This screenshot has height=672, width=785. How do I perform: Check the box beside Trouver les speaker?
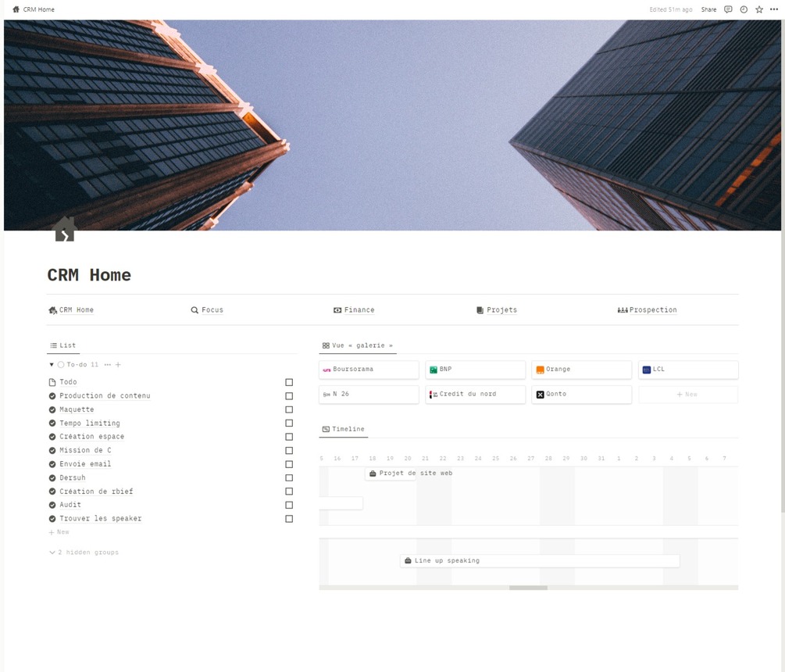pyautogui.click(x=289, y=518)
